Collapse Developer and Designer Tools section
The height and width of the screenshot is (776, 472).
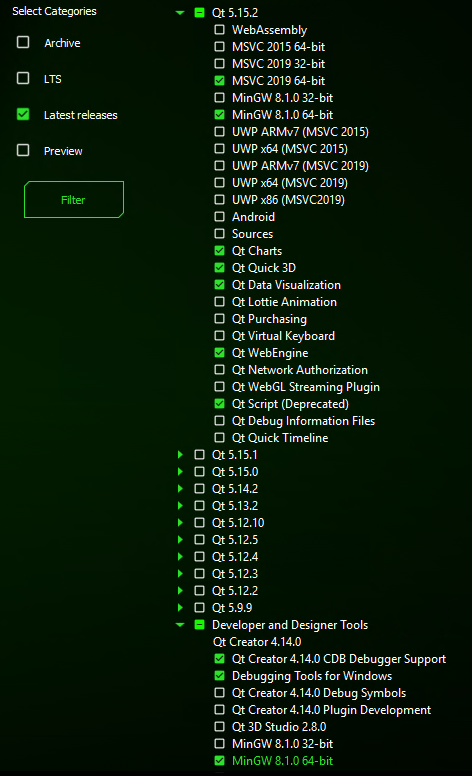[x=180, y=625]
